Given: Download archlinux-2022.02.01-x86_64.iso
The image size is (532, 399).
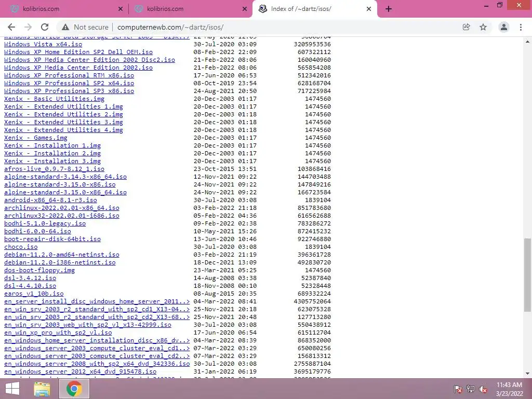Looking at the screenshot, I should point(62,208).
